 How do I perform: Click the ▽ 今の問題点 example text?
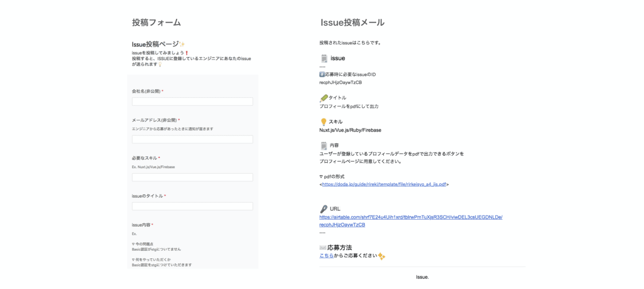143,244
